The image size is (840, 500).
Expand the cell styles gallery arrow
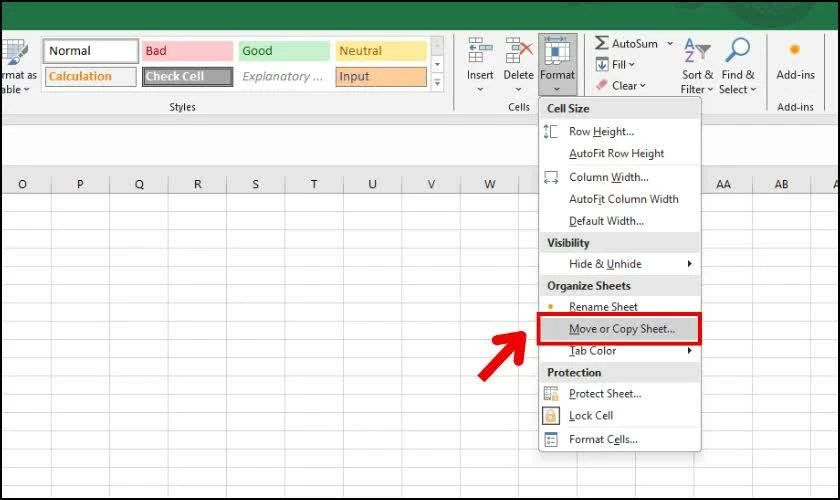[x=436, y=84]
